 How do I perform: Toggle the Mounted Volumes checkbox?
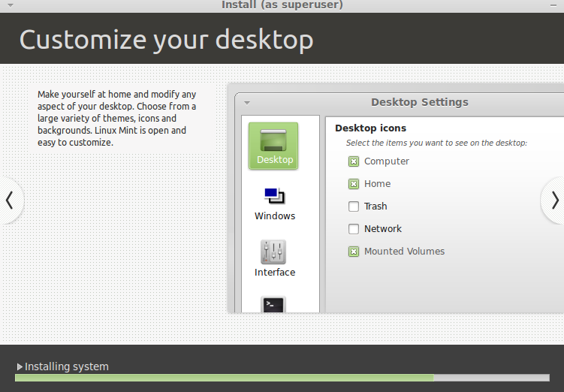(354, 252)
